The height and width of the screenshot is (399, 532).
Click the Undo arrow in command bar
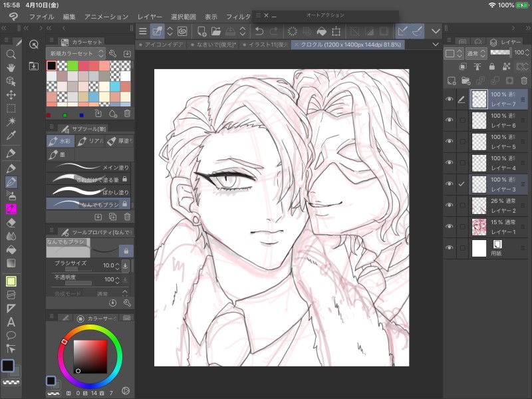click(x=259, y=31)
